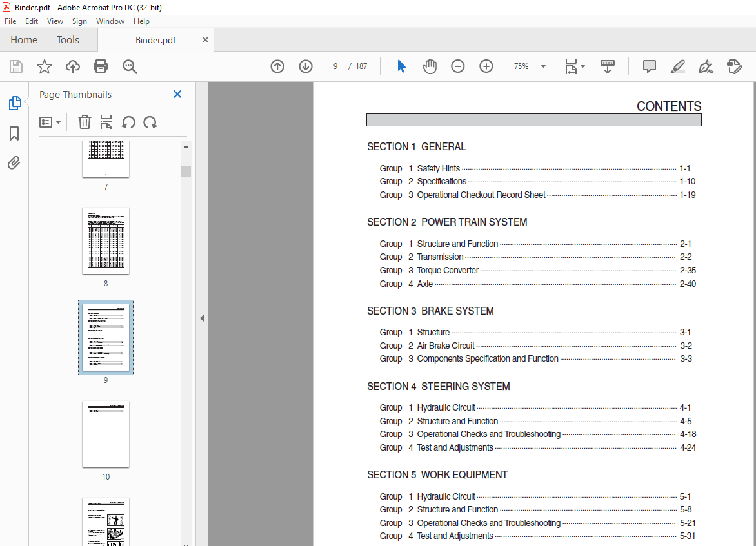Open the Stamp tool on the toolbar

coord(734,66)
